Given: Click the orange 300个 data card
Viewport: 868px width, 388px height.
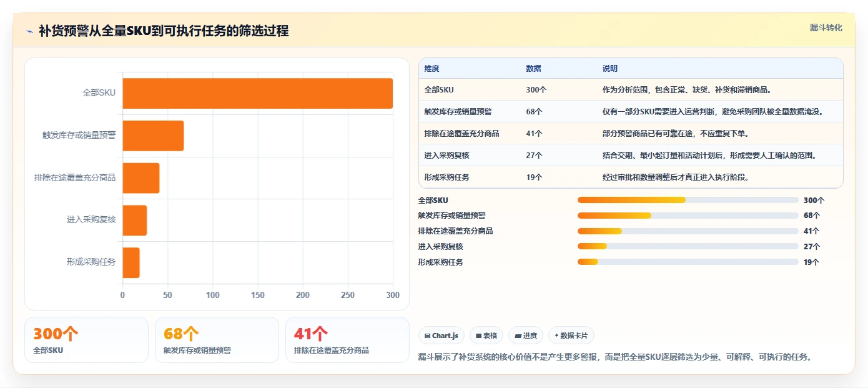Looking at the screenshot, I should pyautogui.click(x=86, y=340).
